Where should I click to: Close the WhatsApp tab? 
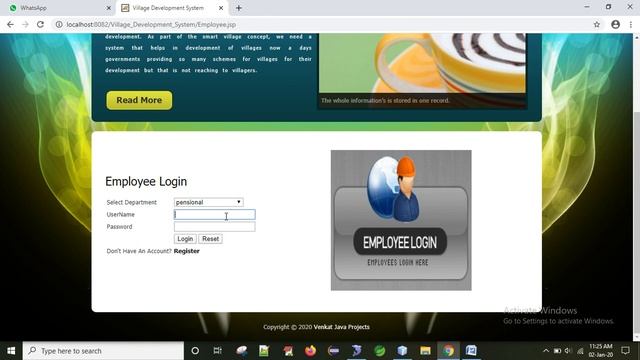tap(109, 8)
